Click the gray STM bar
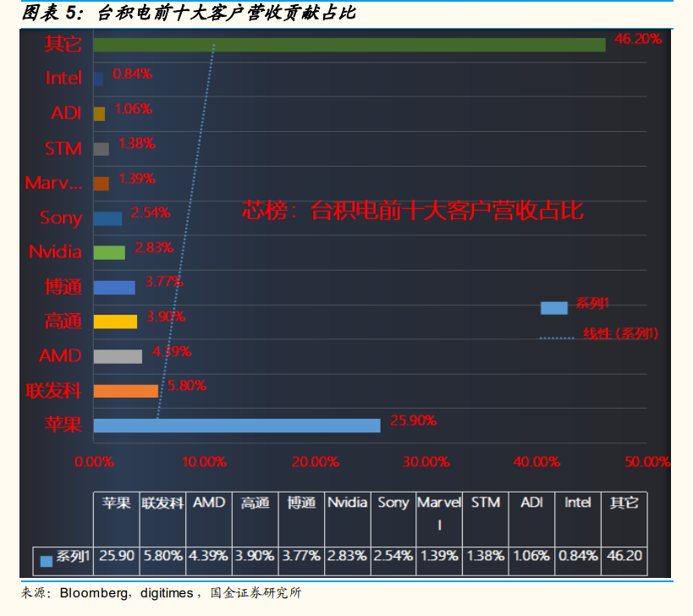693x616 pixels. [x=102, y=149]
